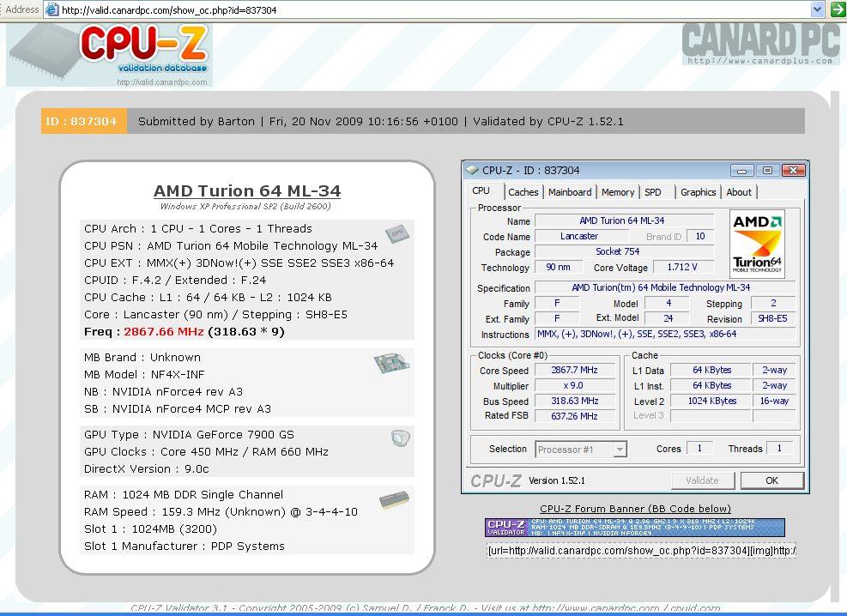The image size is (847, 616).
Task: Click the Brand ID value 10 field
Action: pos(700,236)
